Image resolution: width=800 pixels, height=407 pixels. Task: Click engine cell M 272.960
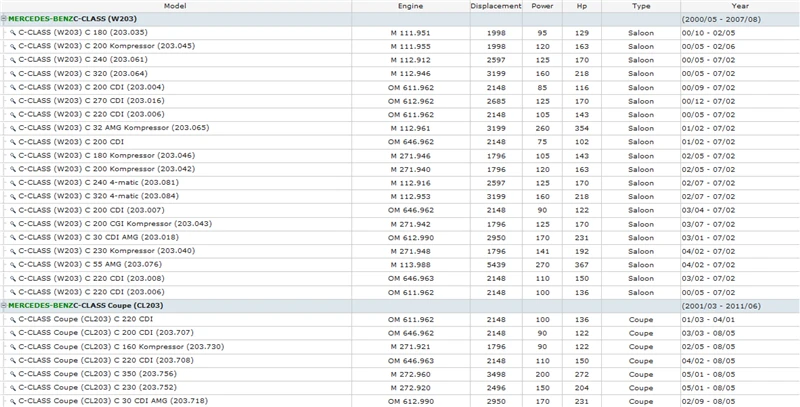pos(410,374)
